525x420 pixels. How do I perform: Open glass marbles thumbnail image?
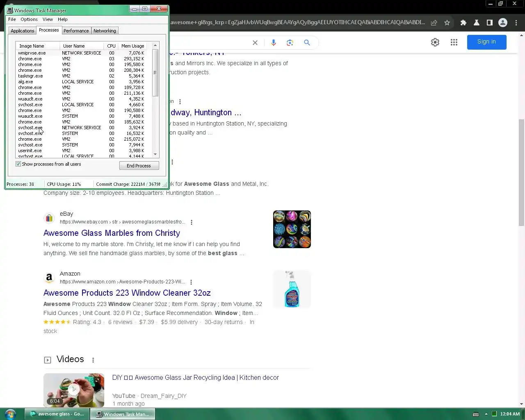click(x=292, y=229)
